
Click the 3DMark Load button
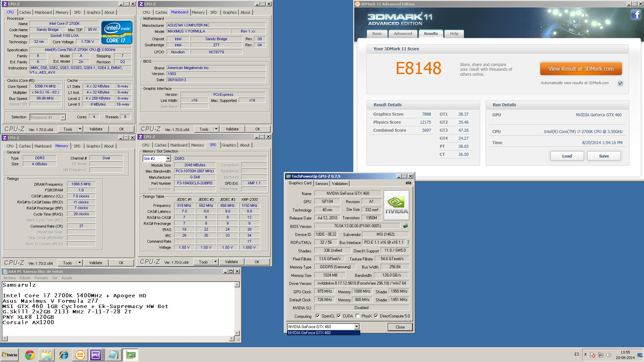(567, 156)
